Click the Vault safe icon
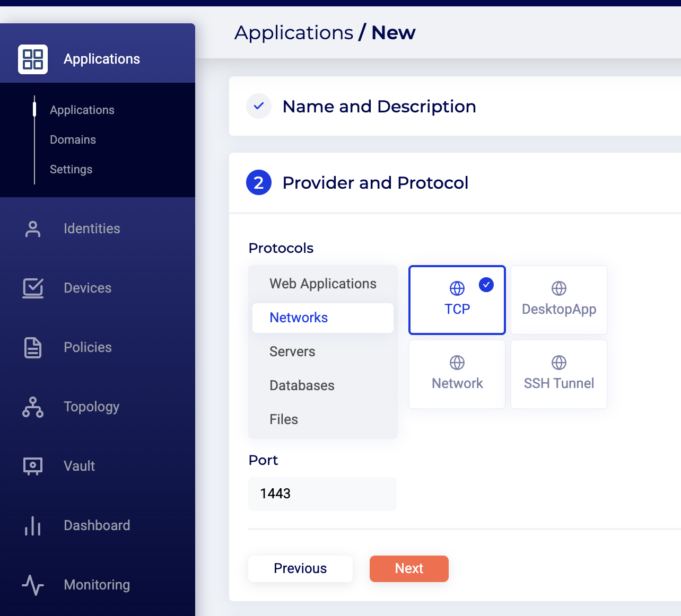Image resolution: width=681 pixels, height=616 pixels. point(33,466)
